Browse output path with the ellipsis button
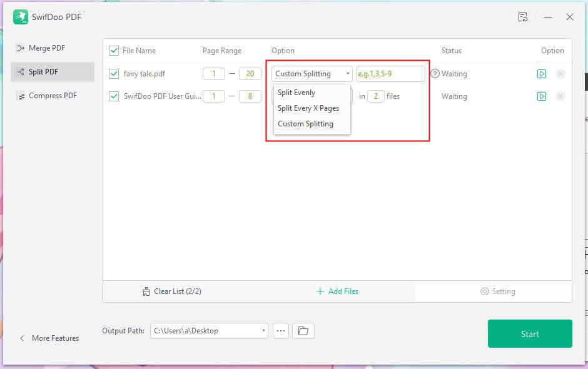Image resolution: width=588 pixels, height=369 pixels. (281, 331)
